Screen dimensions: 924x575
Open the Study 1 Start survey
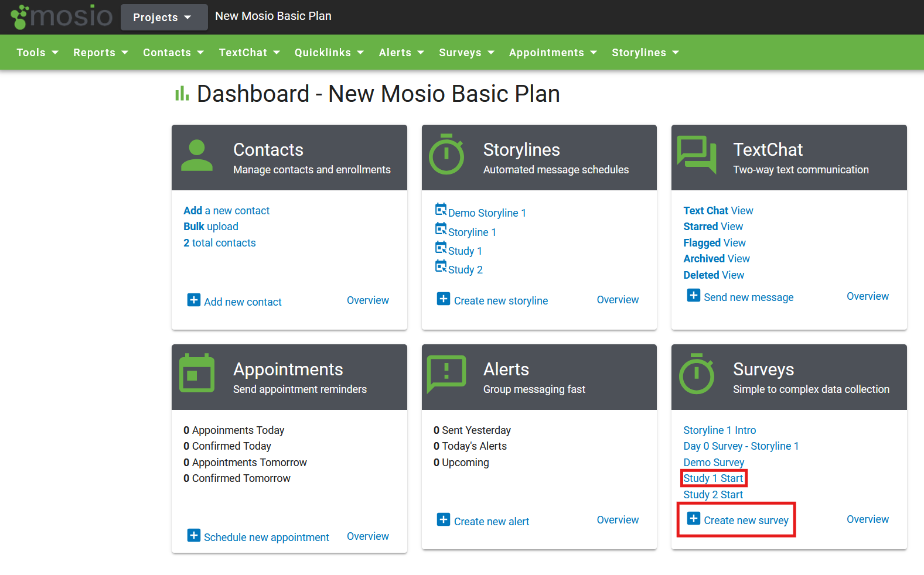pyautogui.click(x=713, y=478)
